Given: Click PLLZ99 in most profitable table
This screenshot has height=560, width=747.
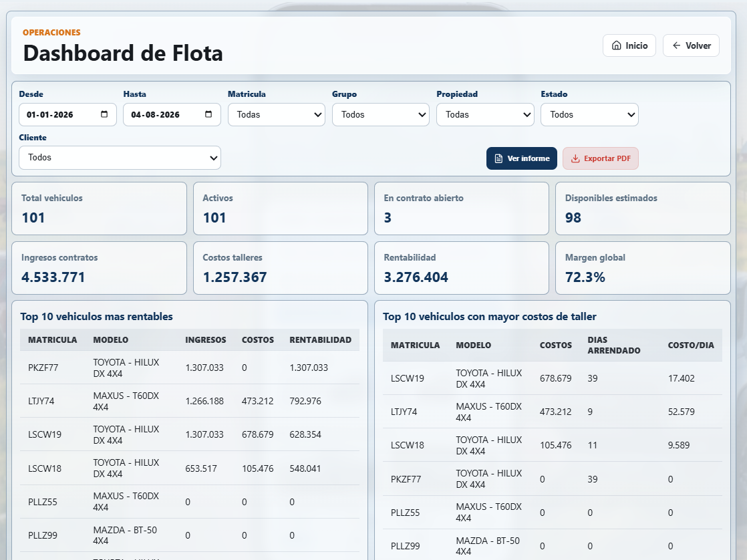Looking at the screenshot, I should pos(42,535).
